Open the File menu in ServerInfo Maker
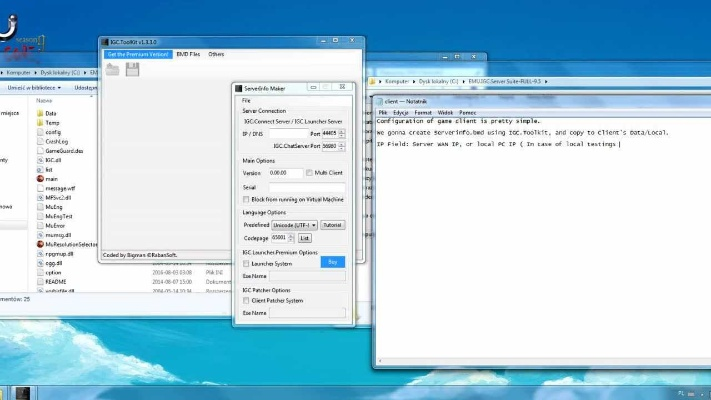This screenshot has width=711, height=400. (x=246, y=101)
